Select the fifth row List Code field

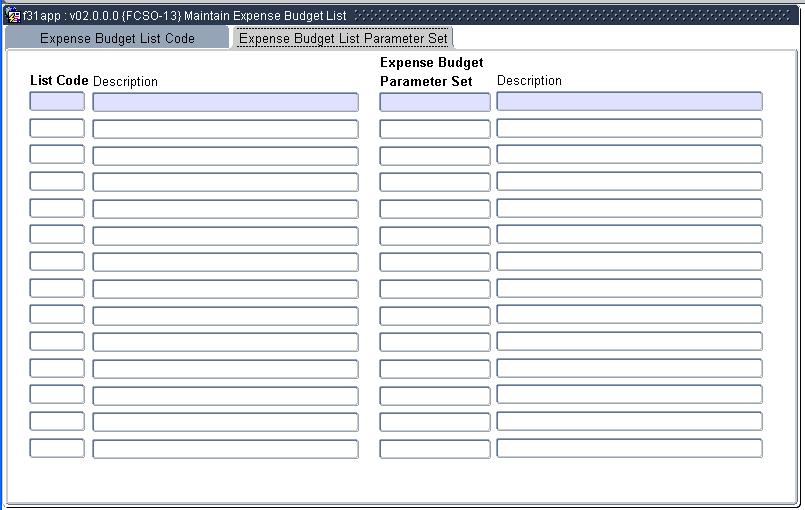click(x=57, y=208)
